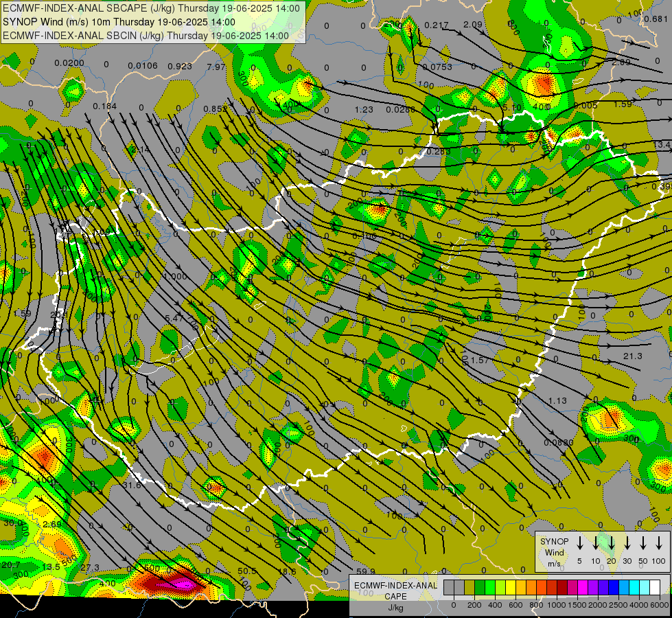Pick the bright cyan CAPE legend swatch

(x=634, y=587)
